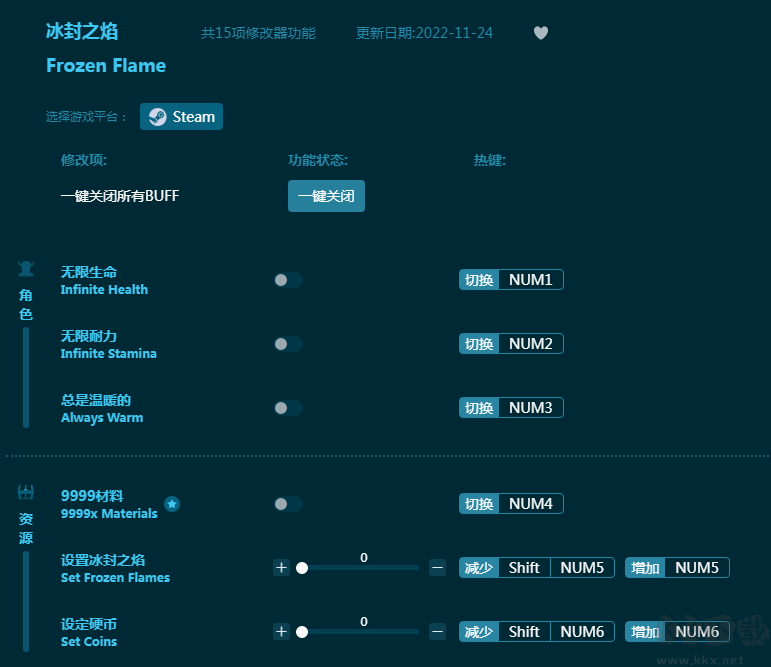
Task: Click the character section icon
Action: click(x=26, y=269)
